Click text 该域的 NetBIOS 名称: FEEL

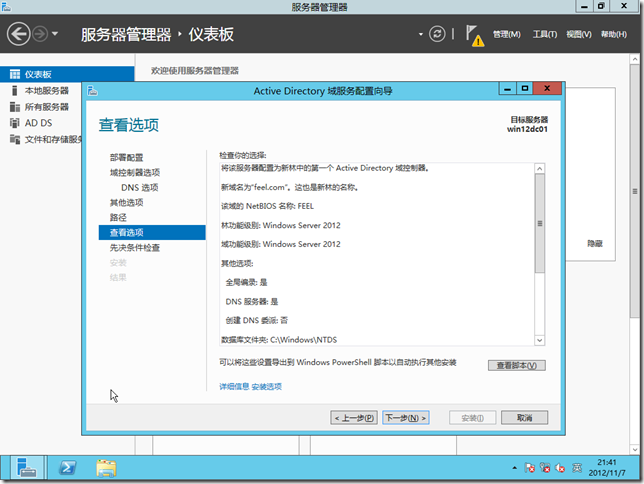tap(267, 206)
